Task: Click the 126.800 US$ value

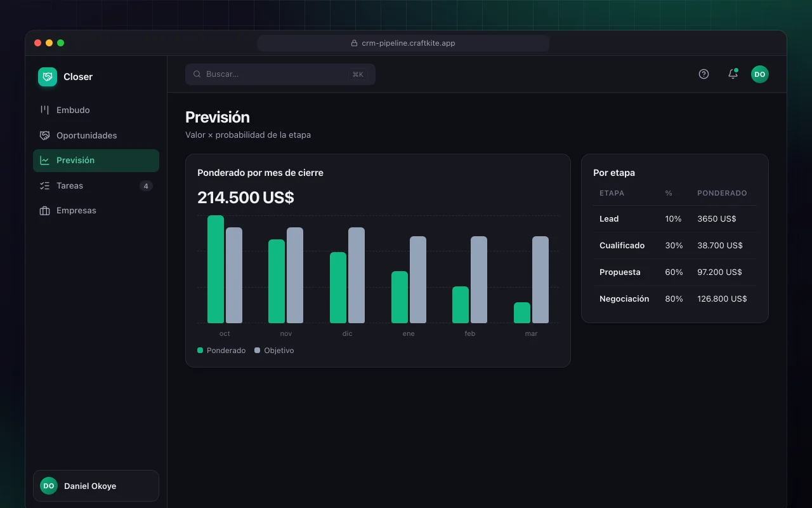Action: [x=722, y=298]
